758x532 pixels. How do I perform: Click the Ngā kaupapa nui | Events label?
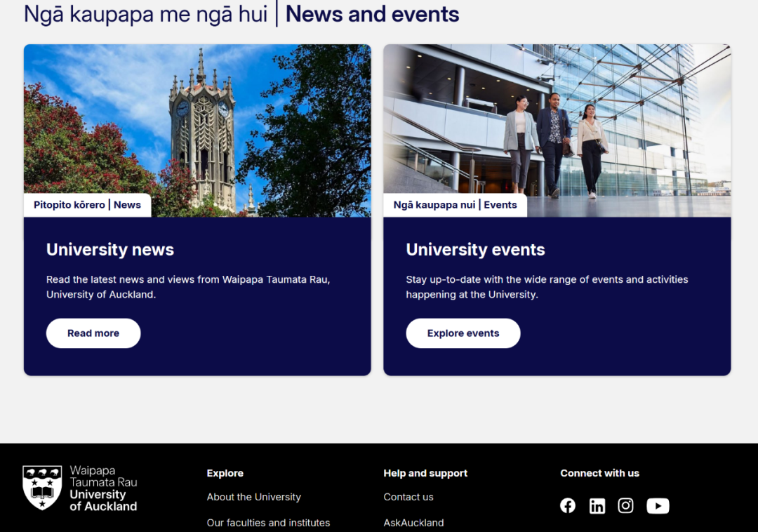(x=455, y=205)
